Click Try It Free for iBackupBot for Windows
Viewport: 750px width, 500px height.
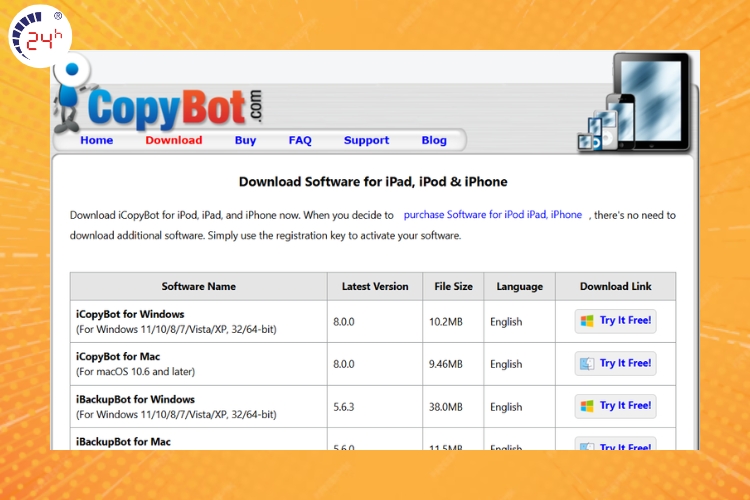pos(615,406)
